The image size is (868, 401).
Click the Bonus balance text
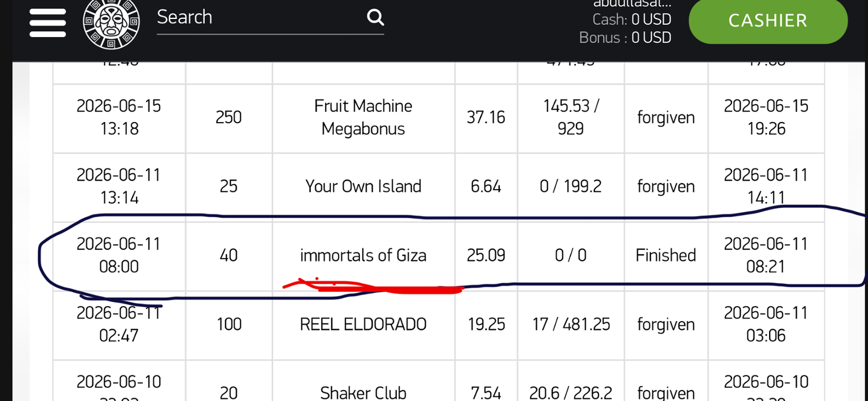(625, 38)
